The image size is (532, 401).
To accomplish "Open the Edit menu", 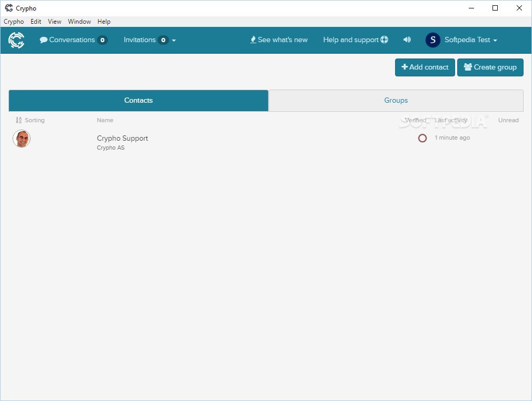I will coord(36,22).
